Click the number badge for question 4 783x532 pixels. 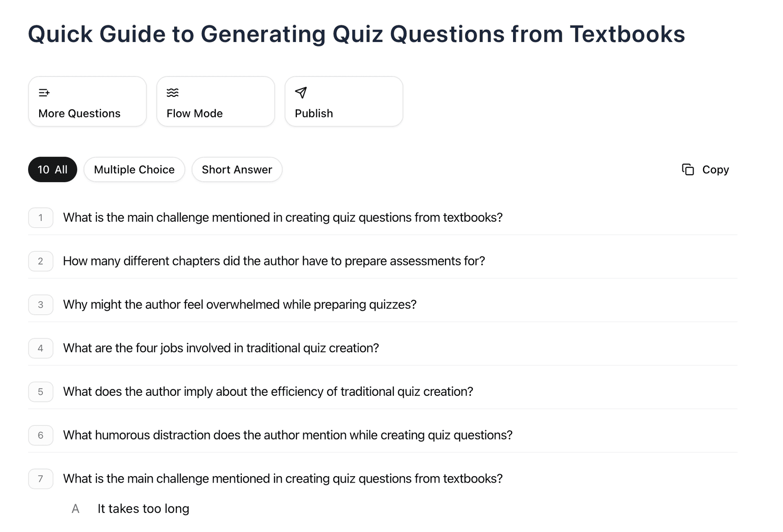pos(40,348)
